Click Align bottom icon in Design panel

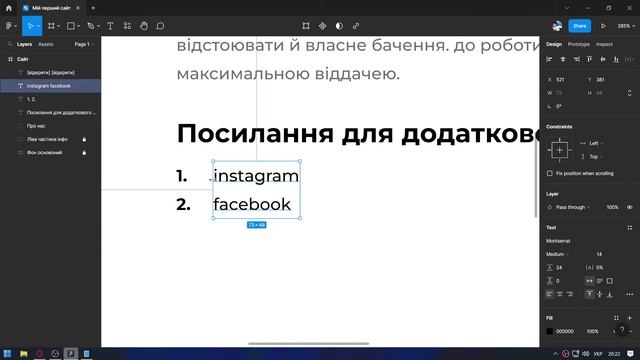click(616, 60)
